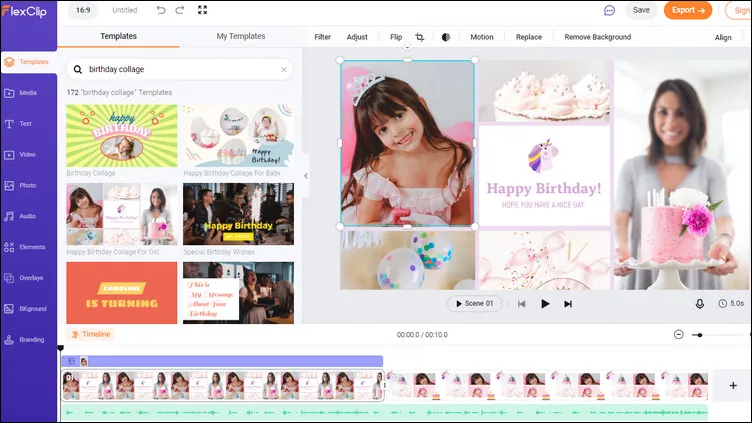752x423 pixels.
Task: Select the birthday message template thumbnail
Action: (238, 293)
